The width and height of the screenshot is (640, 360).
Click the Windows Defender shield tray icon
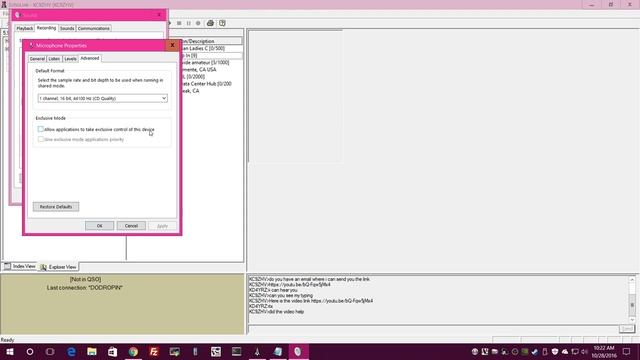tap(555, 351)
